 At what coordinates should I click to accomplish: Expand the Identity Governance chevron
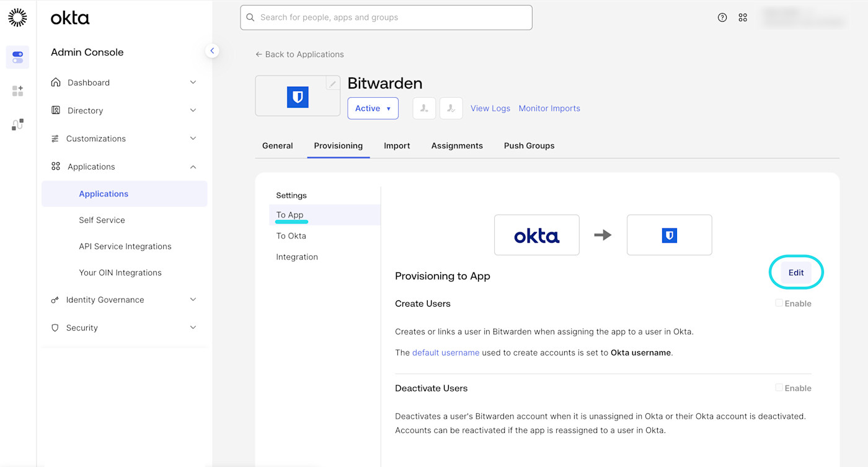pyautogui.click(x=193, y=300)
